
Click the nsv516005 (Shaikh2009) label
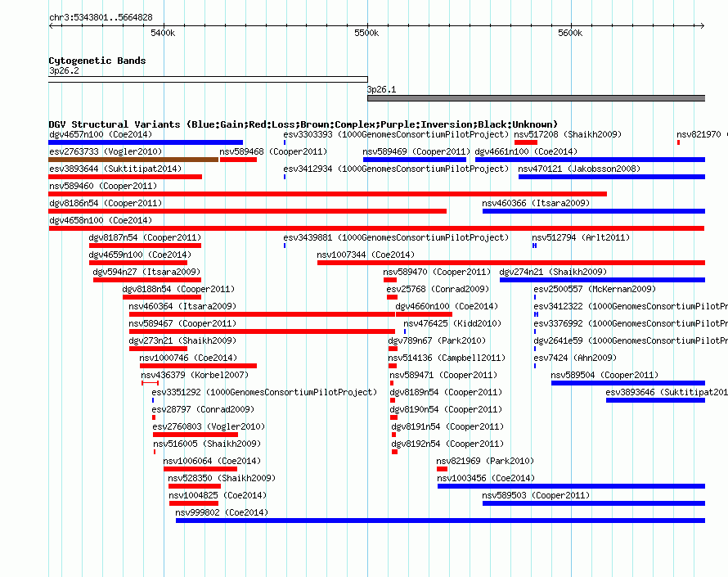tap(207, 444)
